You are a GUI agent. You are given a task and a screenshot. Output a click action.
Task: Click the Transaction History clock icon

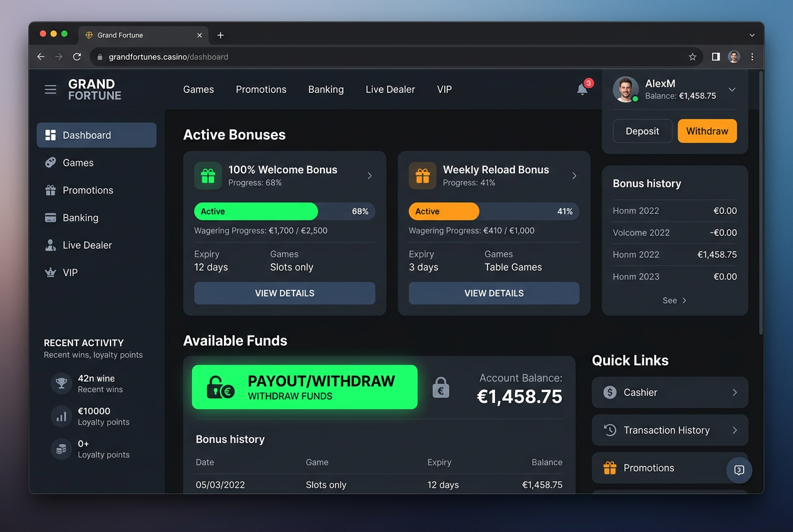pos(610,430)
